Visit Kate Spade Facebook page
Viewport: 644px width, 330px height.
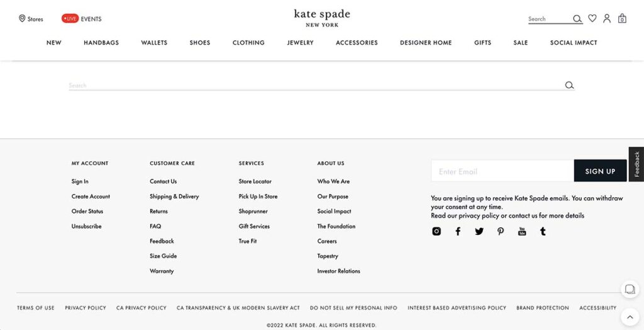tap(458, 231)
